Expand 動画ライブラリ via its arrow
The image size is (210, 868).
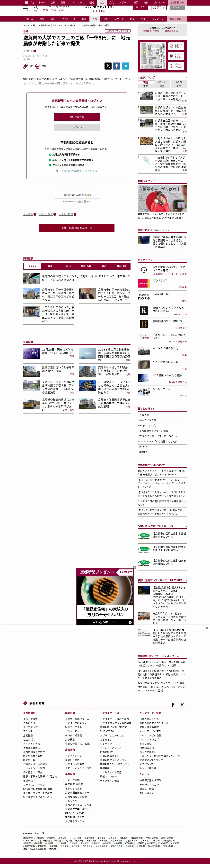coord(186,181)
